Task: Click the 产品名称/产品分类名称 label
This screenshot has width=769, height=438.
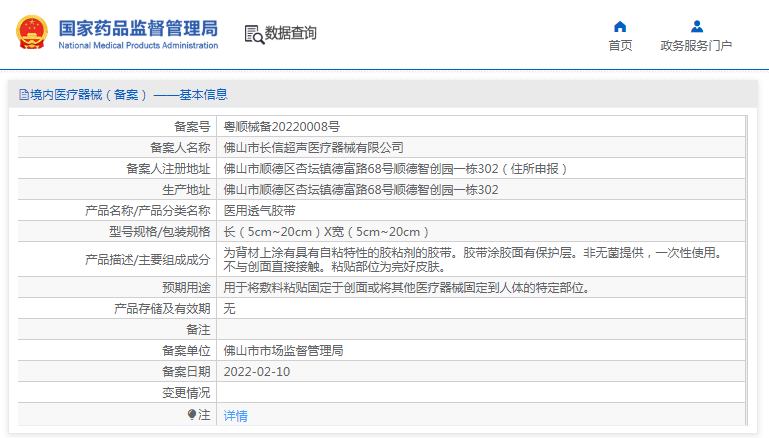Action: click(148, 211)
